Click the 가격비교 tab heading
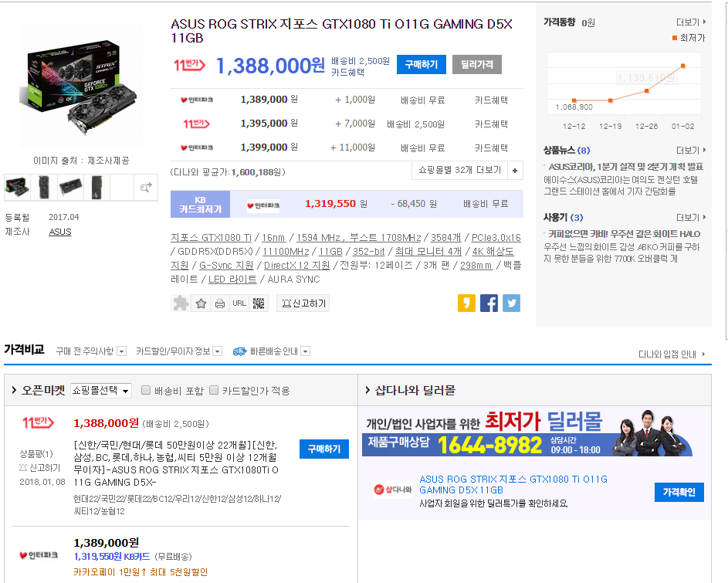Viewport: 728px width, 583px height. click(24, 349)
